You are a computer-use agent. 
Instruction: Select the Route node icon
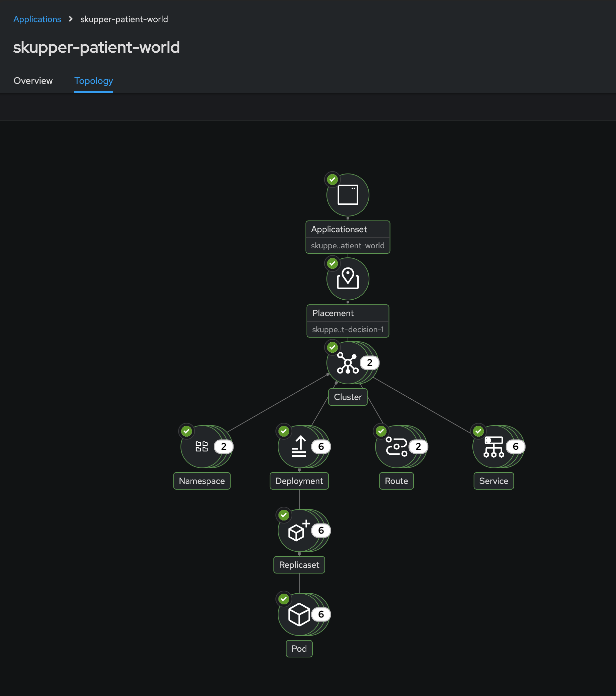point(396,446)
